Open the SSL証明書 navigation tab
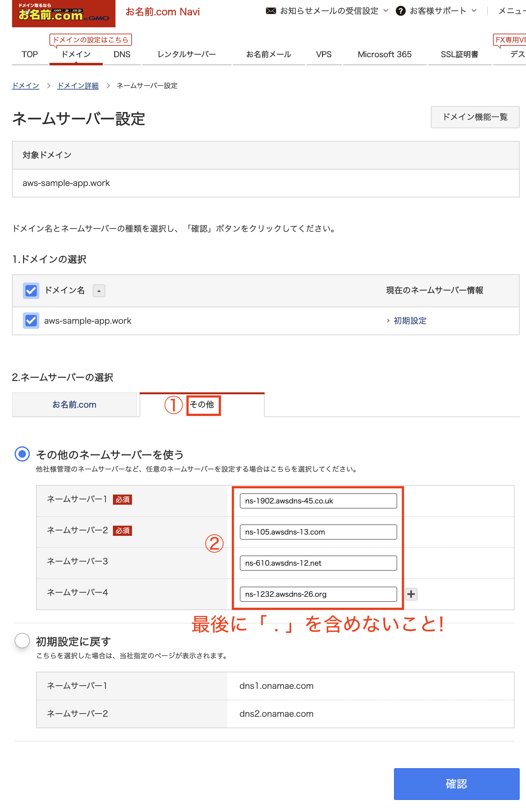 [x=459, y=54]
